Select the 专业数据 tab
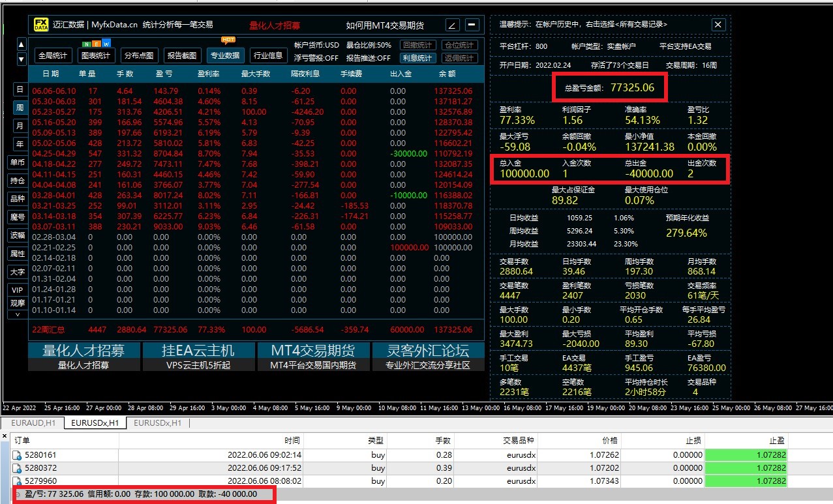This screenshot has height=504, width=833. pyautogui.click(x=225, y=55)
